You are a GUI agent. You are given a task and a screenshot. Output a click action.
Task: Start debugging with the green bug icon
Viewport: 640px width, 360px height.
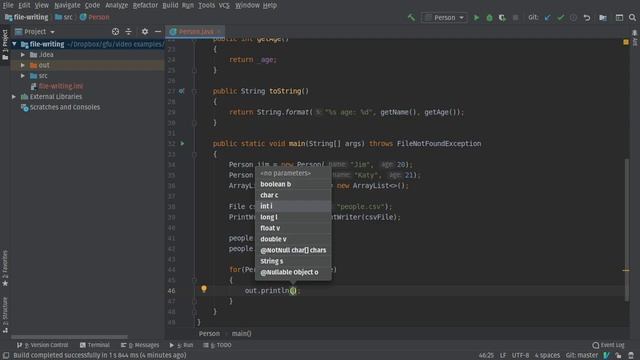click(x=489, y=18)
